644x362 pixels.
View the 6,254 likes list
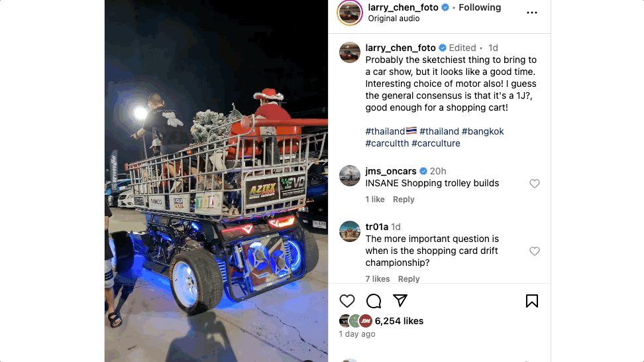[x=399, y=321]
